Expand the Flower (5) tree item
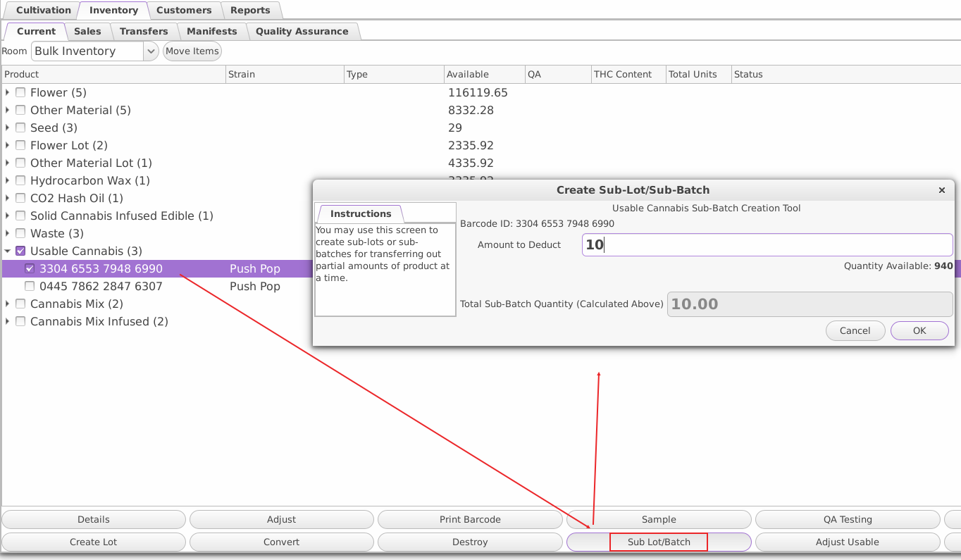The height and width of the screenshot is (560, 961). (7, 92)
